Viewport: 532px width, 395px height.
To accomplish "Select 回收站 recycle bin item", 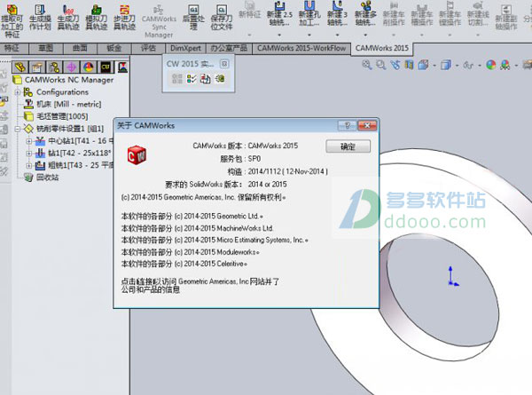I will (x=42, y=178).
